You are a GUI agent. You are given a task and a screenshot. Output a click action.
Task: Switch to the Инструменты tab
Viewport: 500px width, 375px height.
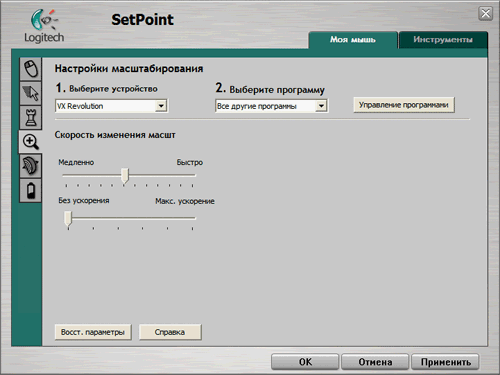pos(443,40)
